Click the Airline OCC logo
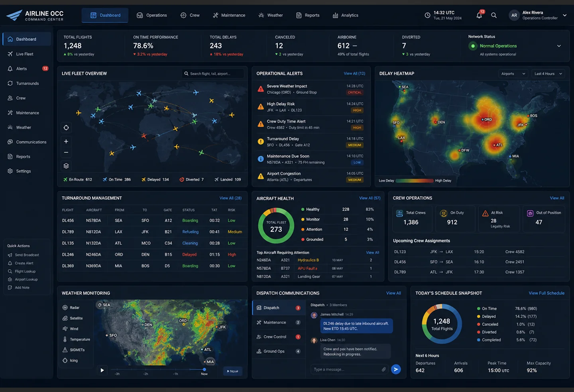Screen dimensions: 574x392 point(35,16)
